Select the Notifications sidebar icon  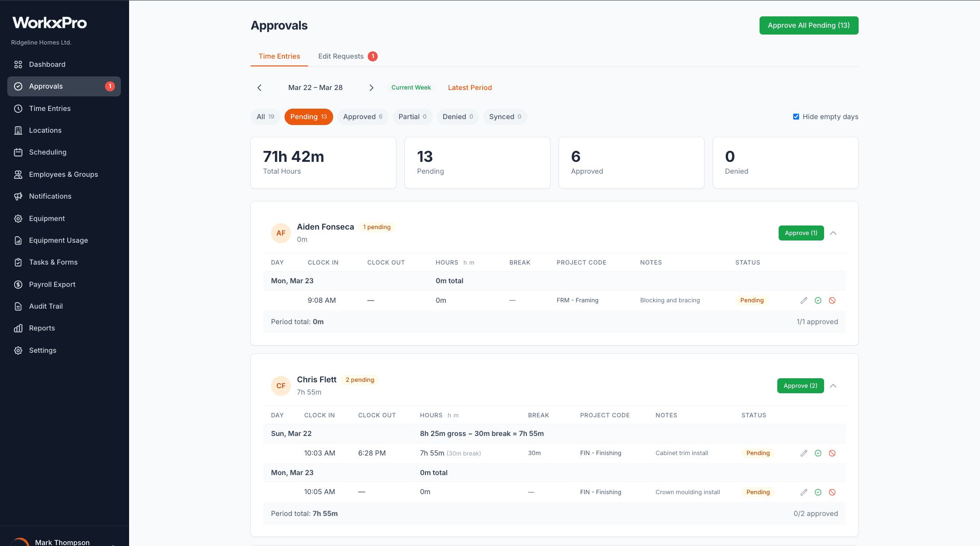point(18,196)
